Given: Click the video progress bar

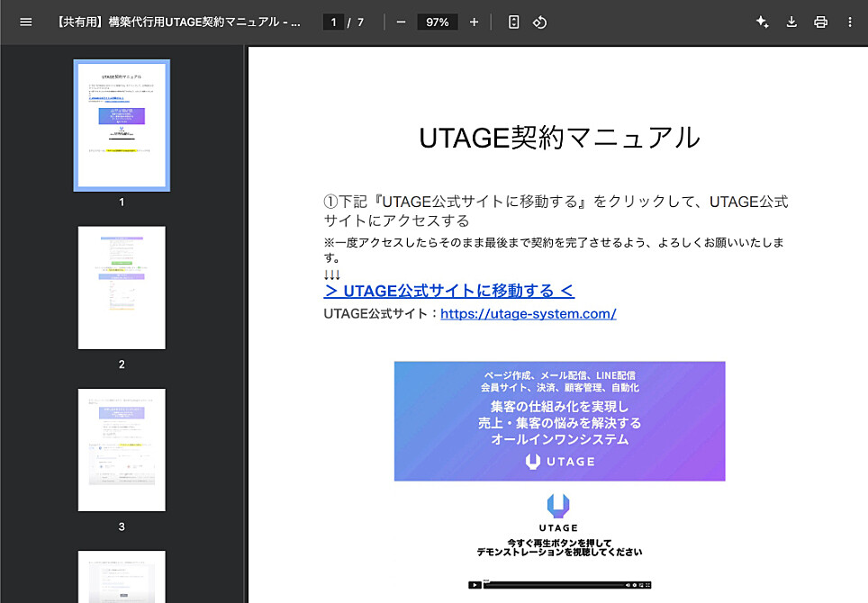Looking at the screenshot, I should [x=554, y=584].
